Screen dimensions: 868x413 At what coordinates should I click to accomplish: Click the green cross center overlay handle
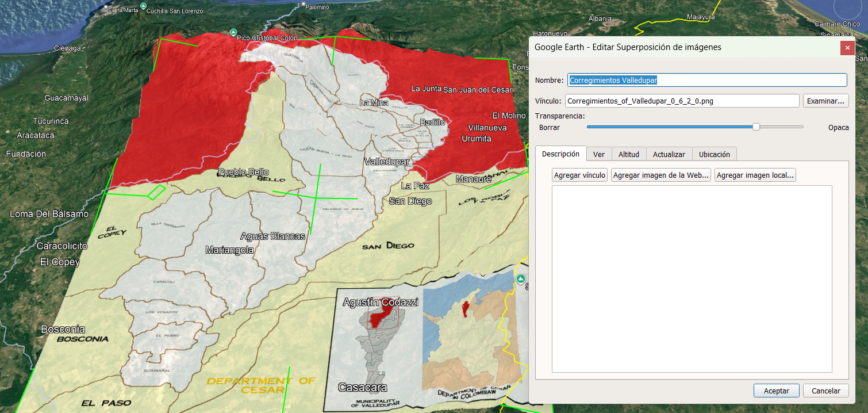point(316,196)
